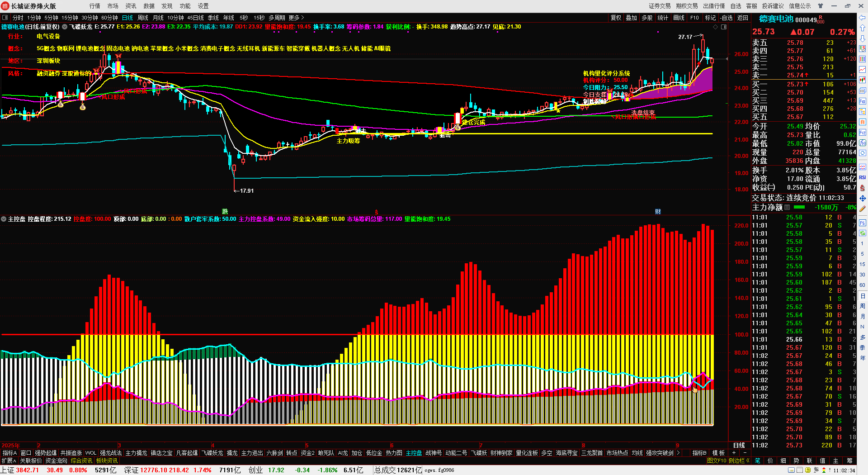This screenshot has width=868, height=475.
Task: Select the 月线 period in toolbar
Action: (x=158, y=18)
